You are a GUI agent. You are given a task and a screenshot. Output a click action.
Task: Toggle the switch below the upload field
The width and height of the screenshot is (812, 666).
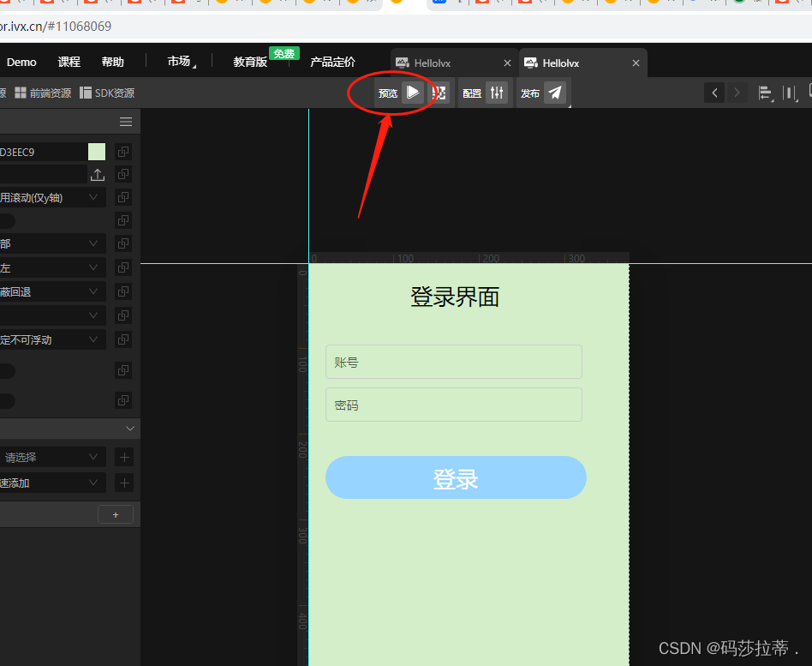click(x=8, y=220)
